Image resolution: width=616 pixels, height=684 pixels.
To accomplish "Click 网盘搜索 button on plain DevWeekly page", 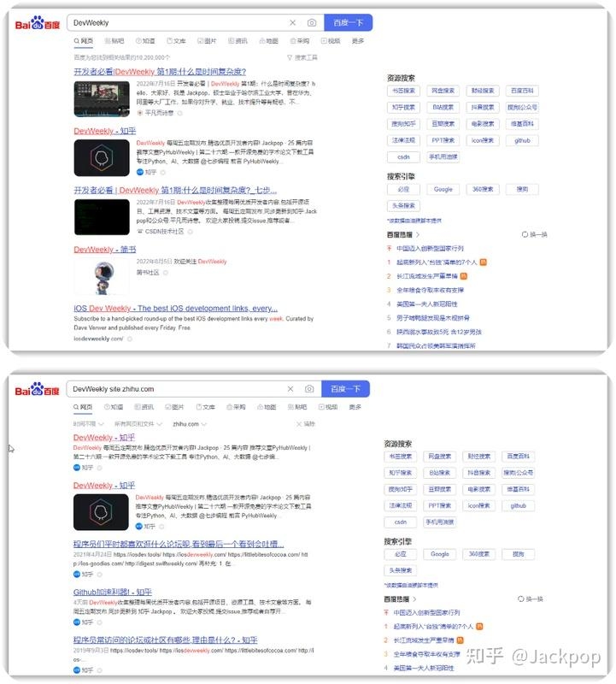I will coord(443,91).
